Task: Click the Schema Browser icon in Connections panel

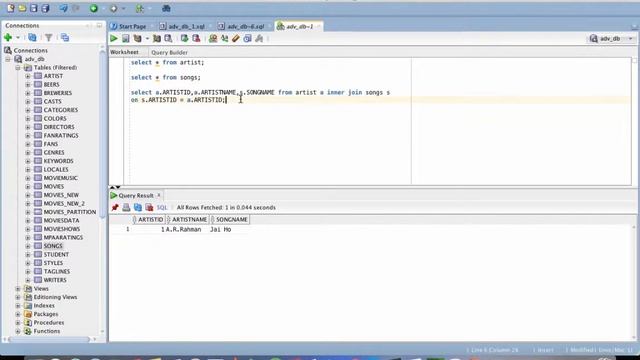Action: 65,38
